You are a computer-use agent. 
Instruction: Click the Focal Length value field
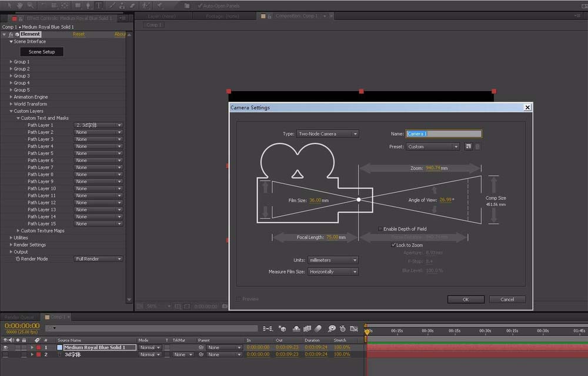[332, 237]
